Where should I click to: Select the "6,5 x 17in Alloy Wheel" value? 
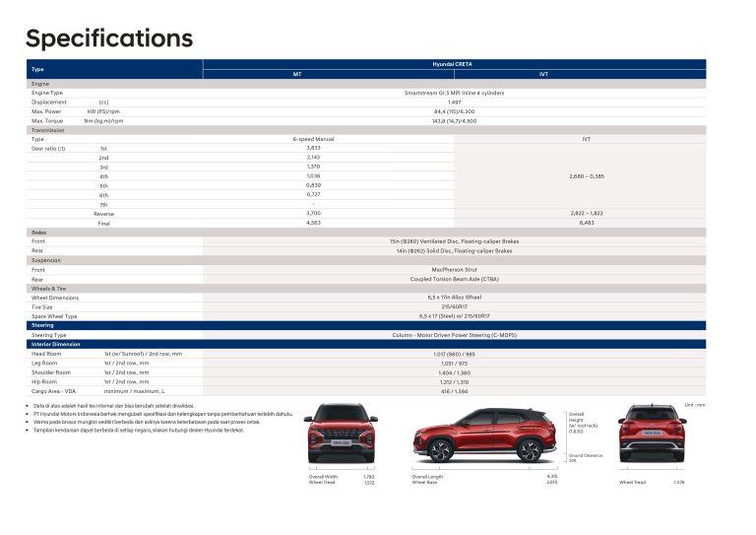[x=454, y=298]
